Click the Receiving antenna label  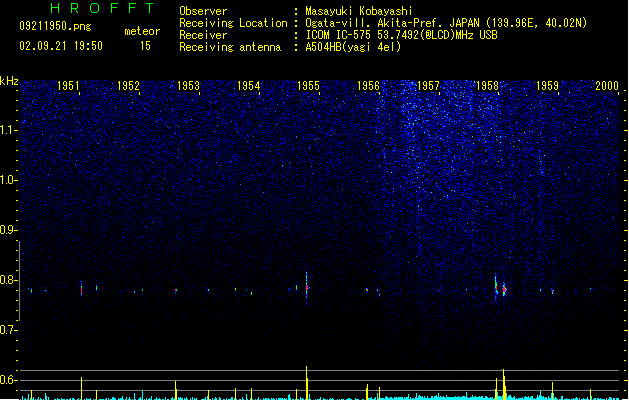pyautogui.click(x=230, y=47)
